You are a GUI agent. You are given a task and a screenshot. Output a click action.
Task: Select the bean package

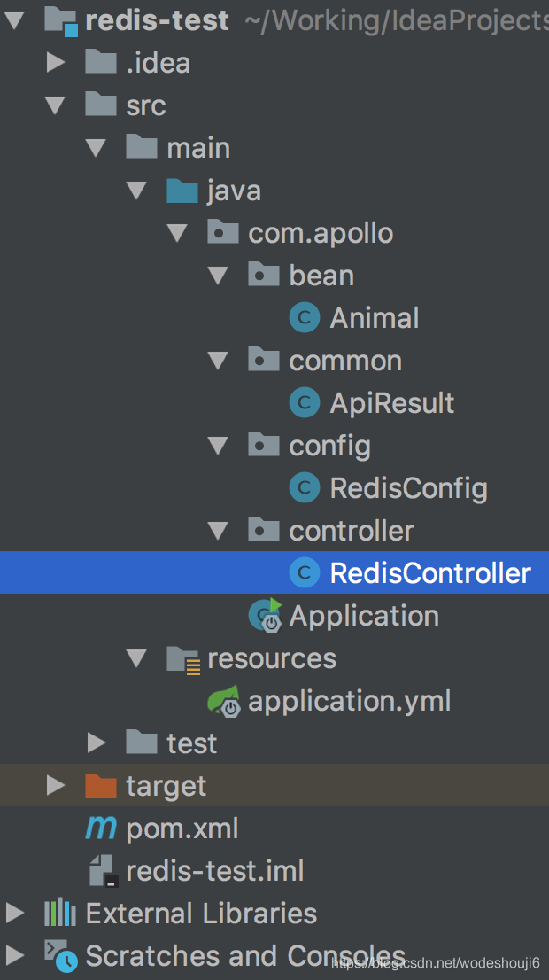pyautogui.click(x=321, y=276)
